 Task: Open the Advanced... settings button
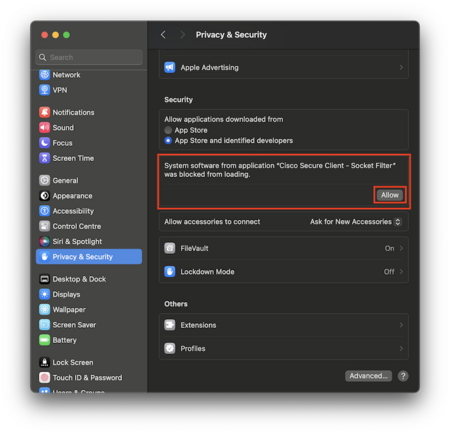(368, 376)
